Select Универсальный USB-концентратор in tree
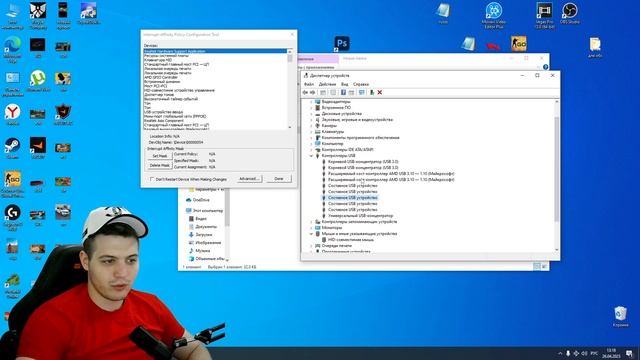This screenshot has width=640, height=360. point(360,216)
